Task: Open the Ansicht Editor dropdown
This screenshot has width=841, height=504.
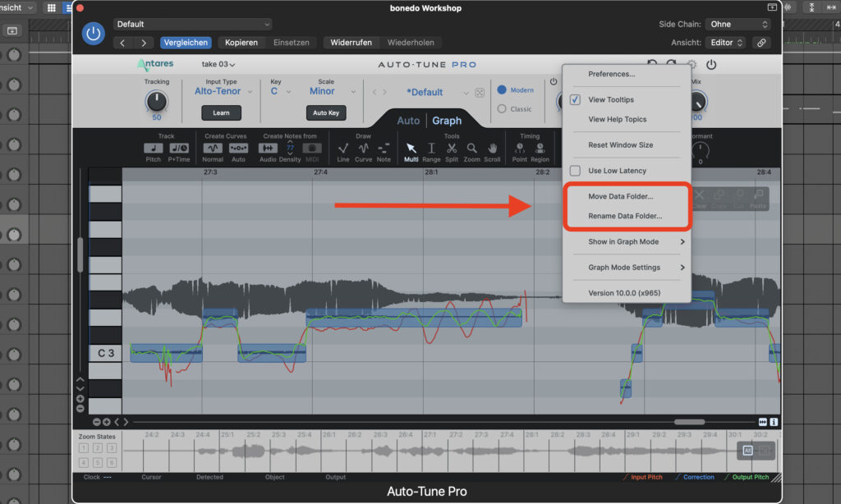Action: (x=726, y=43)
